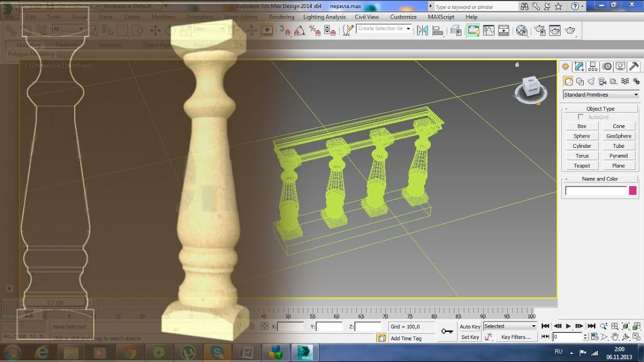The width and height of the screenshot is (644, 362).
Task: Select the Align tool
Action: [438, 31]
